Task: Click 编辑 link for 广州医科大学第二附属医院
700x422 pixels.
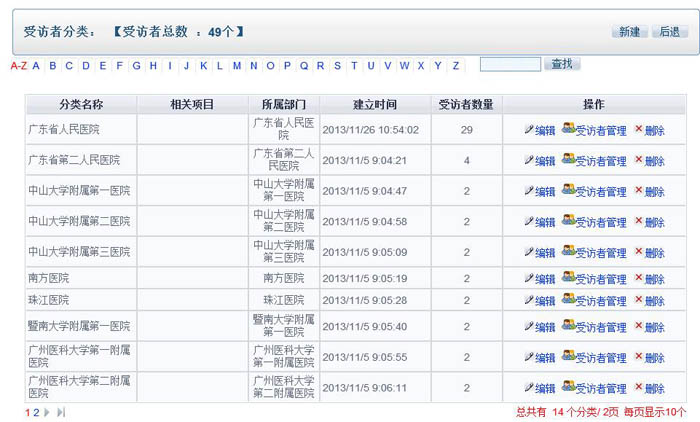Action: (545, 389)
